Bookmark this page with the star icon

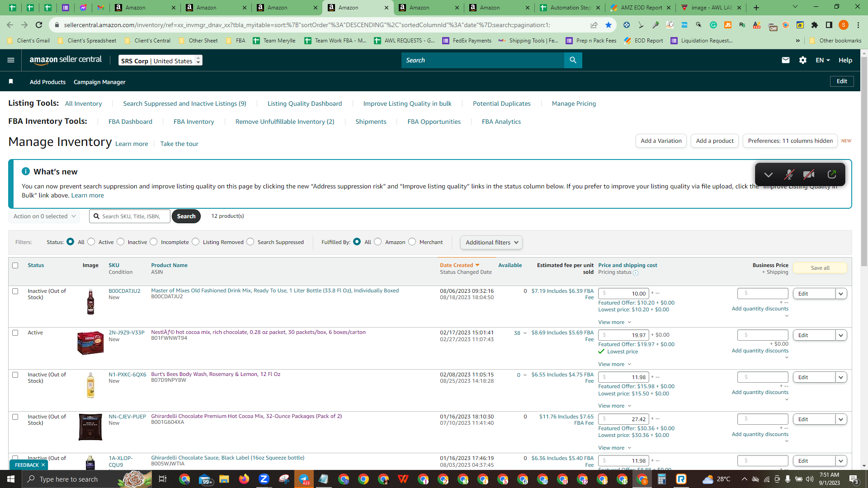pyautogui.click(x=609, y=25)
